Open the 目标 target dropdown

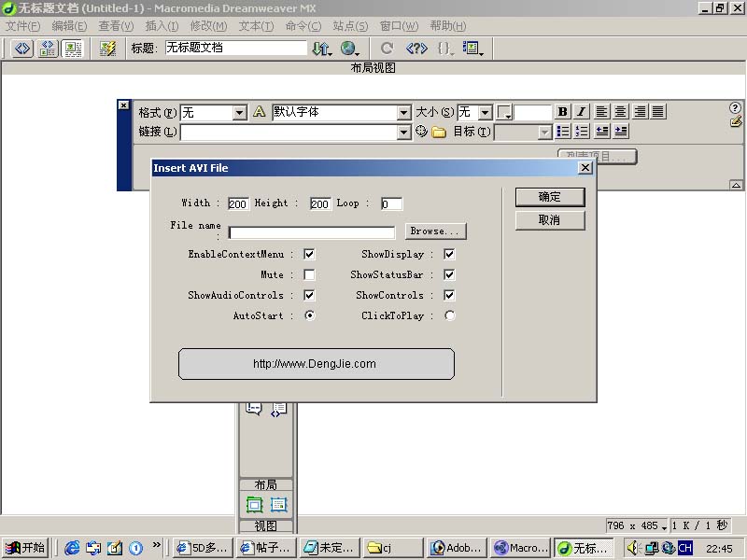[544, 132]
